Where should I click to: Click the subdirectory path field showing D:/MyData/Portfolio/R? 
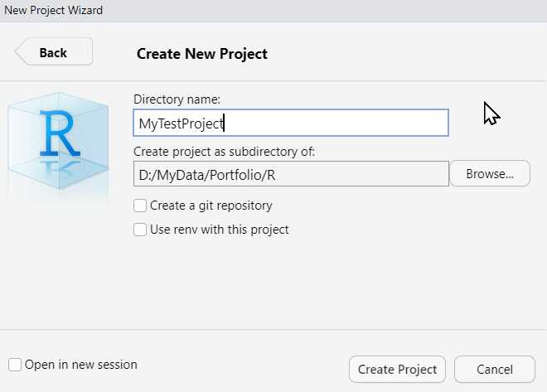tap(290, 174)
